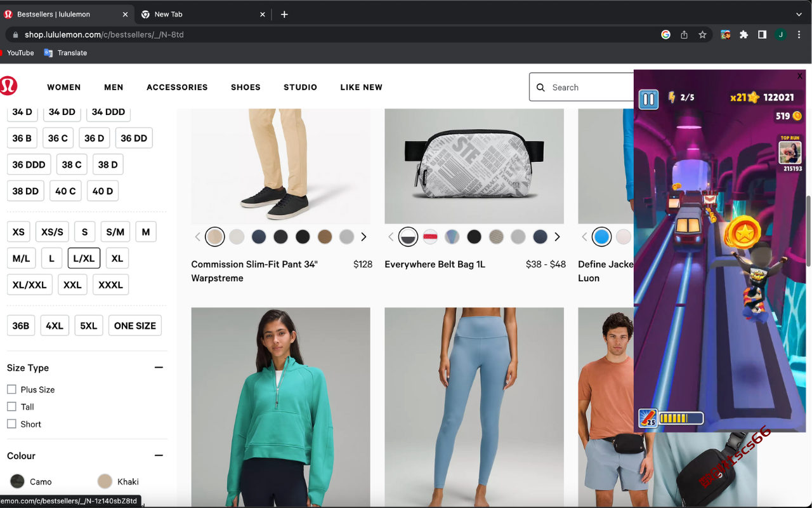Open Commission Slim-Fit Pant 34" Warpstreme
This screenshot has width=812, height=508.
[x=254, y=271]
